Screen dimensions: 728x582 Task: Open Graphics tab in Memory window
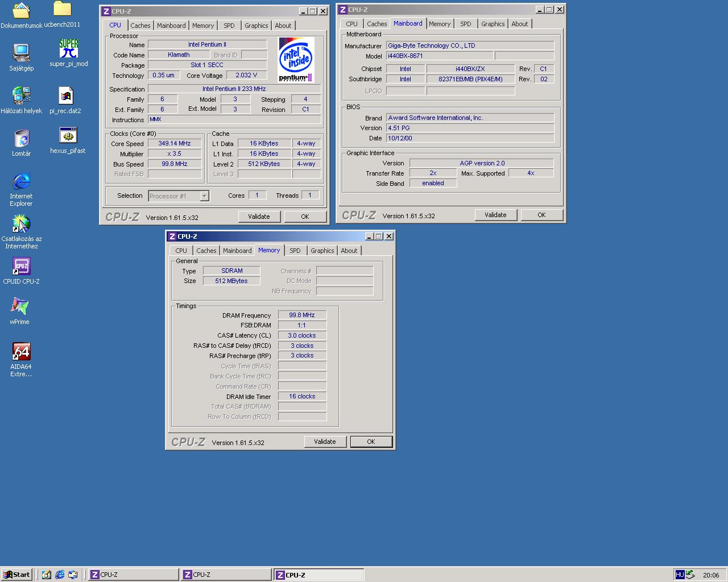(322, 251)
